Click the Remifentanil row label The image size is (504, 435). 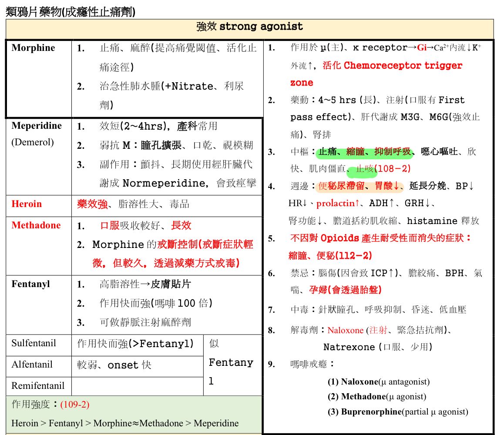tap(38, 386)
